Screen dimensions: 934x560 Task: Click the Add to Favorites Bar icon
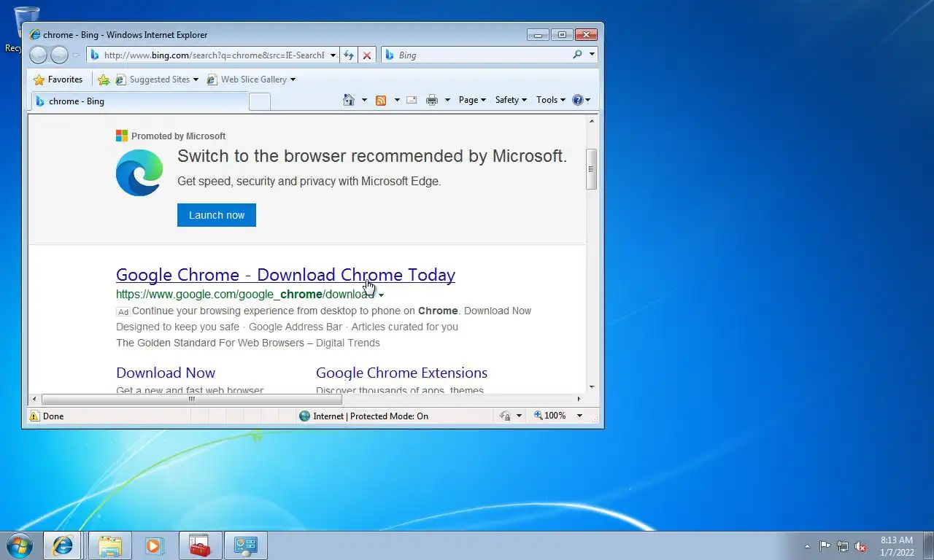104,79
